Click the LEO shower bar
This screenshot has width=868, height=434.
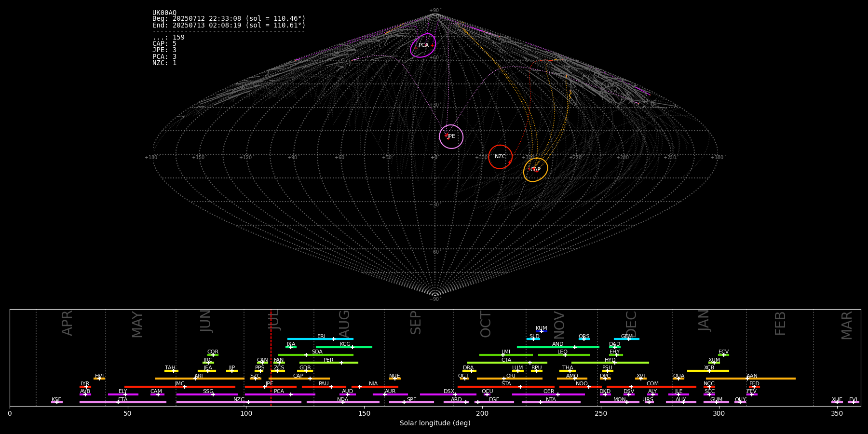[x=564, y=355]
